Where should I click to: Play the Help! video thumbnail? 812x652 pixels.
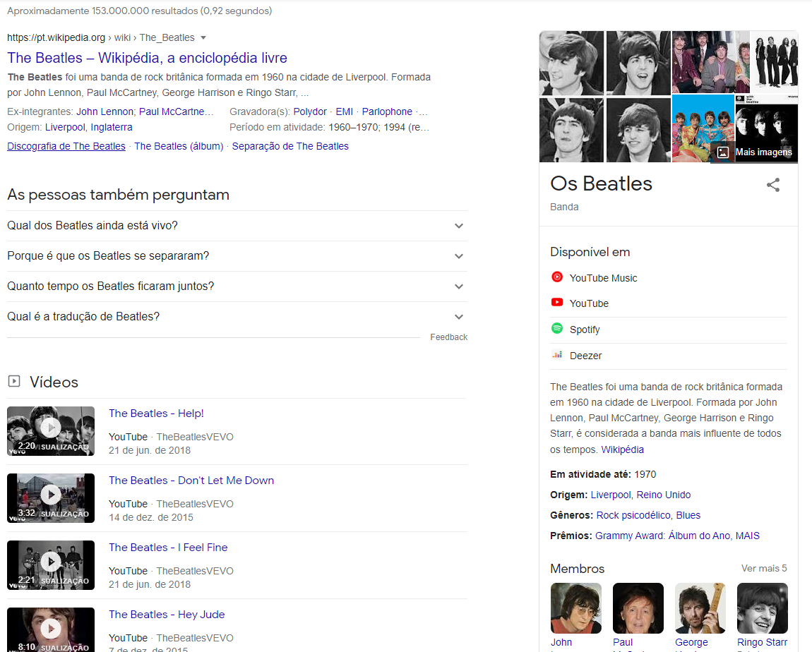click(x=51, y=431)
